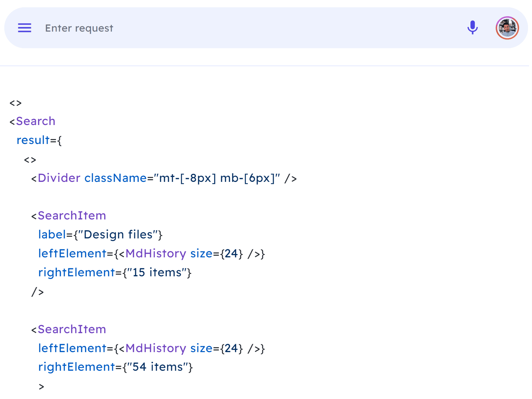Activate the voice input microphone
The height and width of the screenshot is (399, 532).
[472, 28]
